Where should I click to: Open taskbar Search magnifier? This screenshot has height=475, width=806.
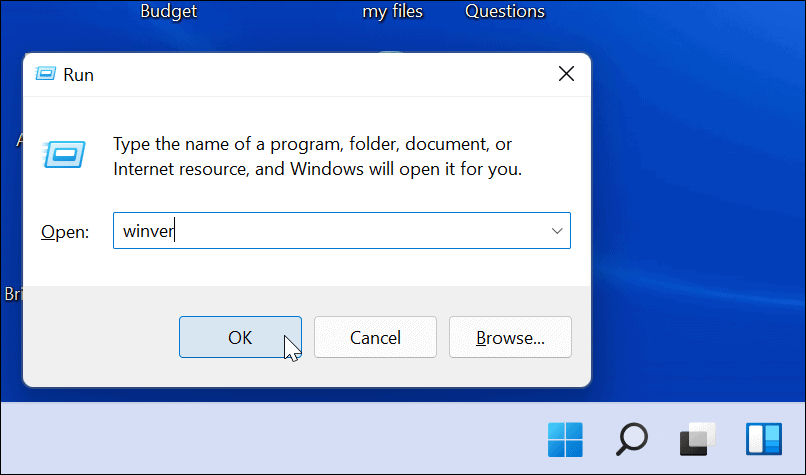(632, 440)
